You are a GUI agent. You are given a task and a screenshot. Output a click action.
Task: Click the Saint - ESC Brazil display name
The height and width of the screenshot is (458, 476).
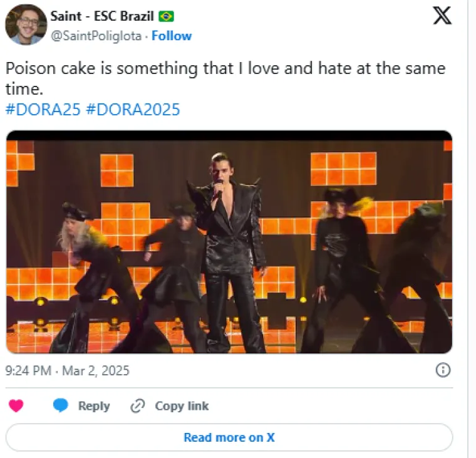pyautogui.click(x=102, y=16)
